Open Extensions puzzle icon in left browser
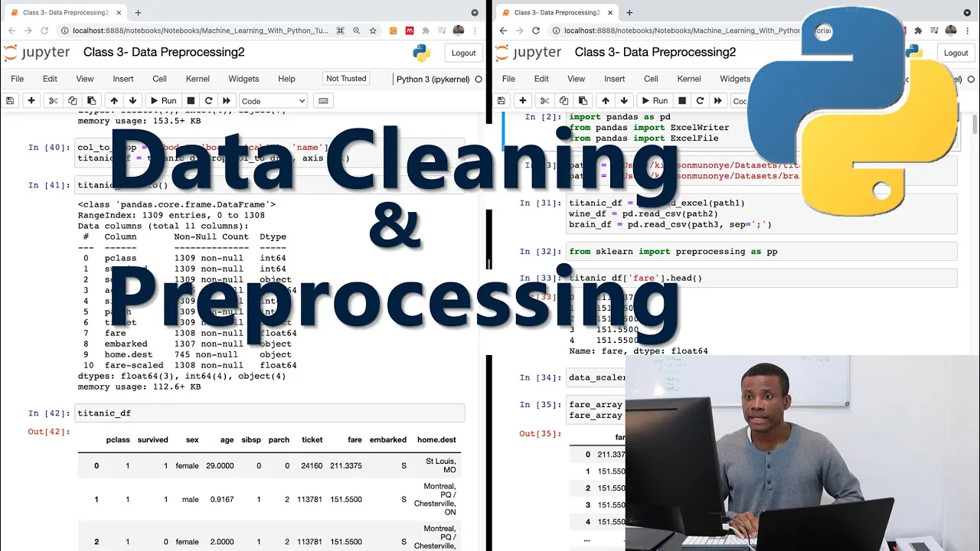The height and width of the screenshot is (551, 980). 426,31
